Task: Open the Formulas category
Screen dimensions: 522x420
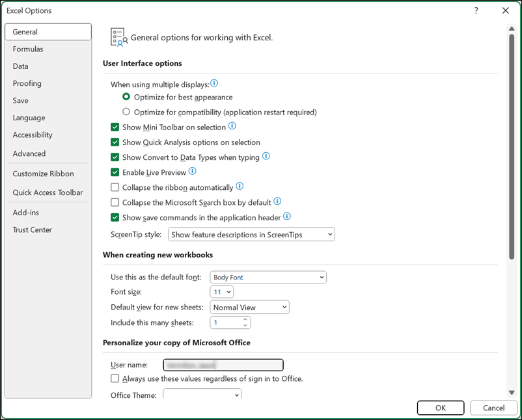Action: point(48,49)
